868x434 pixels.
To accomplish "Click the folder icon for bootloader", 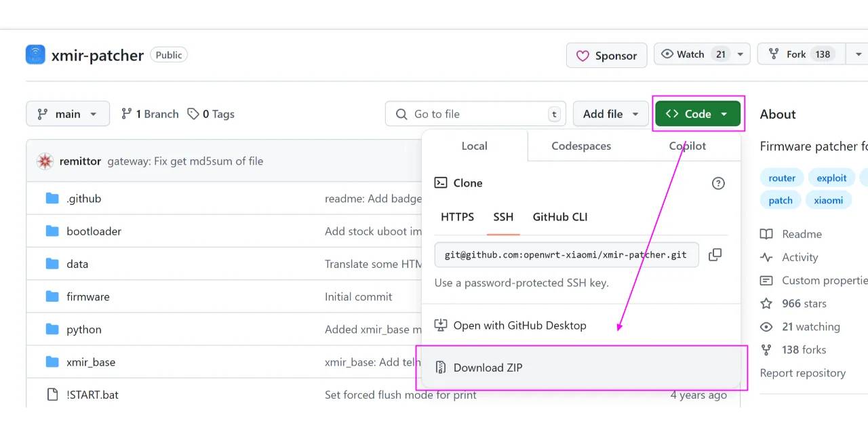I will (x=52, y=231).
